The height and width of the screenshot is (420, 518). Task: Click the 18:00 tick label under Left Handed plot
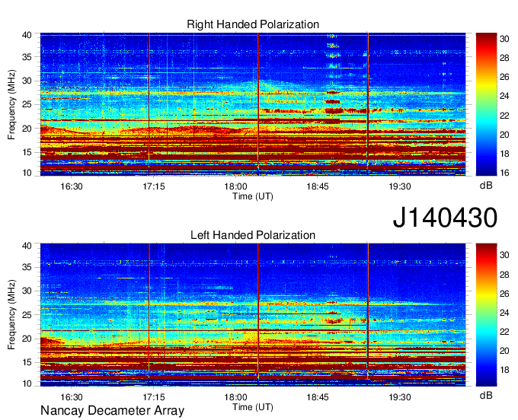pyautogui.click(x=235, y=397)
